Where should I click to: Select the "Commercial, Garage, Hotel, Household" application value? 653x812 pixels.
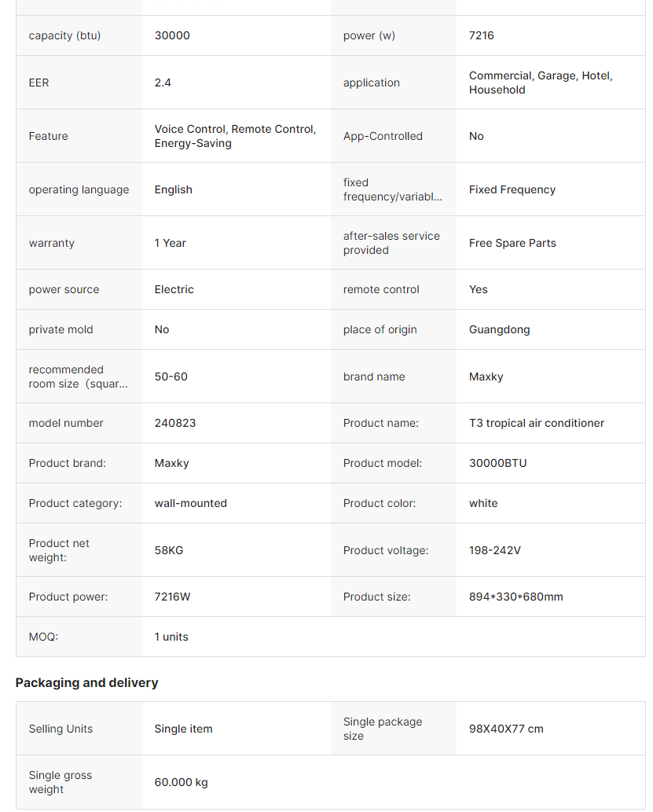click(541, 83)
